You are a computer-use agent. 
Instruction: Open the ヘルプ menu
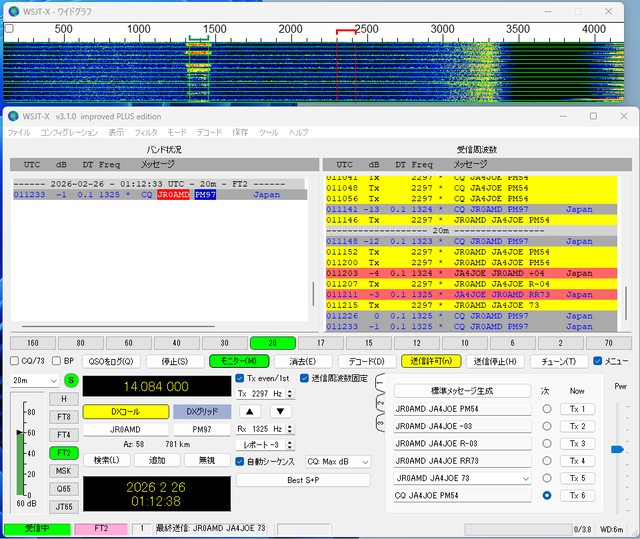point(299,133)
